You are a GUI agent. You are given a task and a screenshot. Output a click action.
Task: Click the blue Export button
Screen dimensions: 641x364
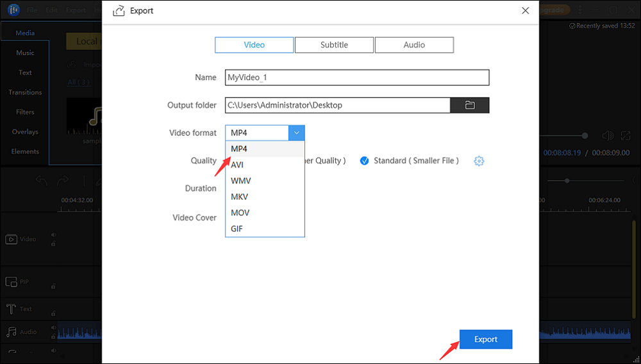pyautogui.click(x=486, y=339)
